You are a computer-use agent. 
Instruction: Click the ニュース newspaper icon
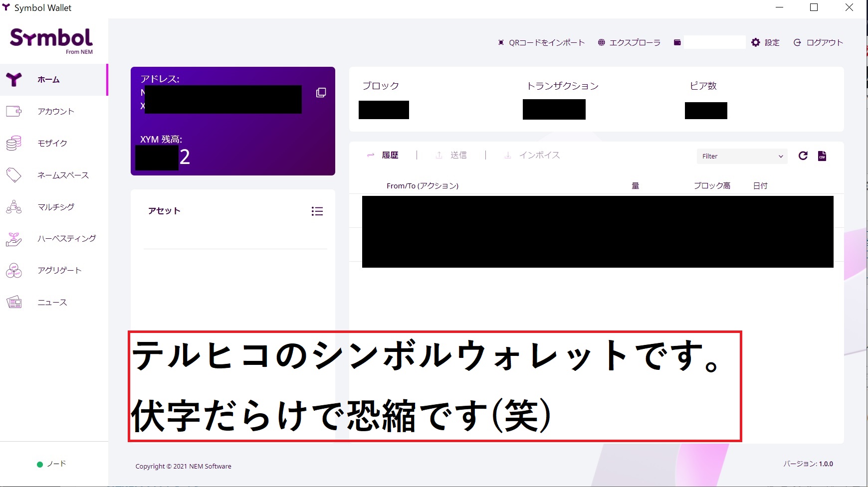tap(14, 302)
